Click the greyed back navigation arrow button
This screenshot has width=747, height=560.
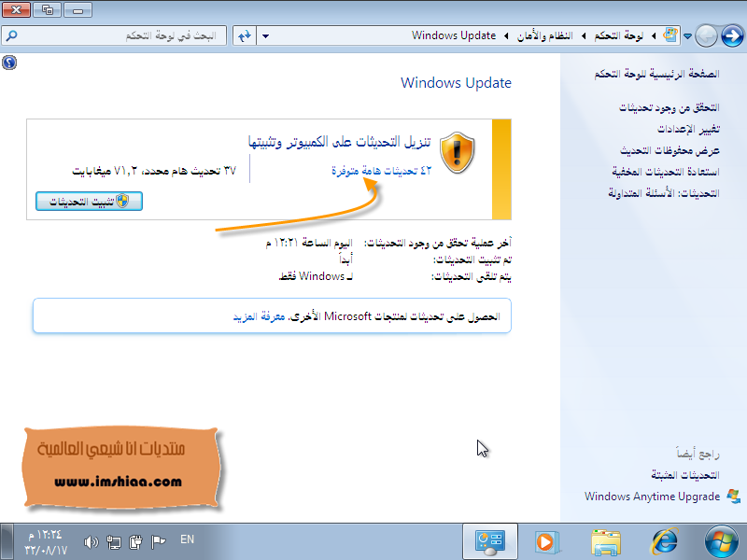point(706,35)
